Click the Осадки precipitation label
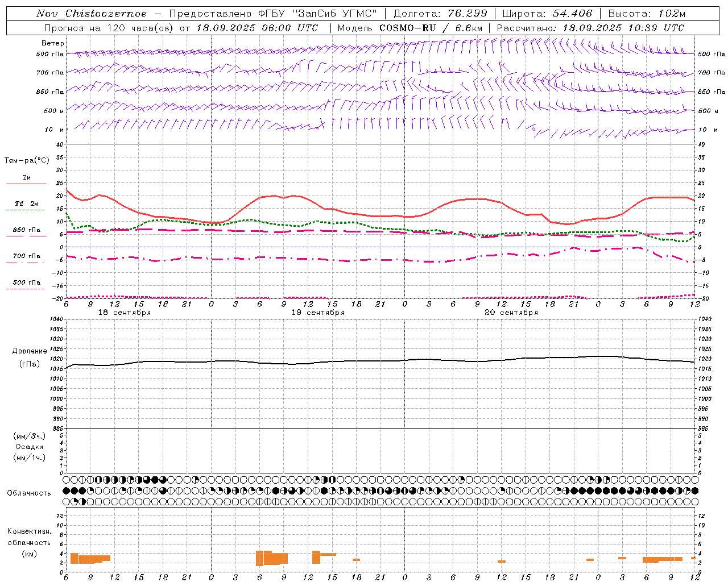728x582 pixels. click(30, 447)
